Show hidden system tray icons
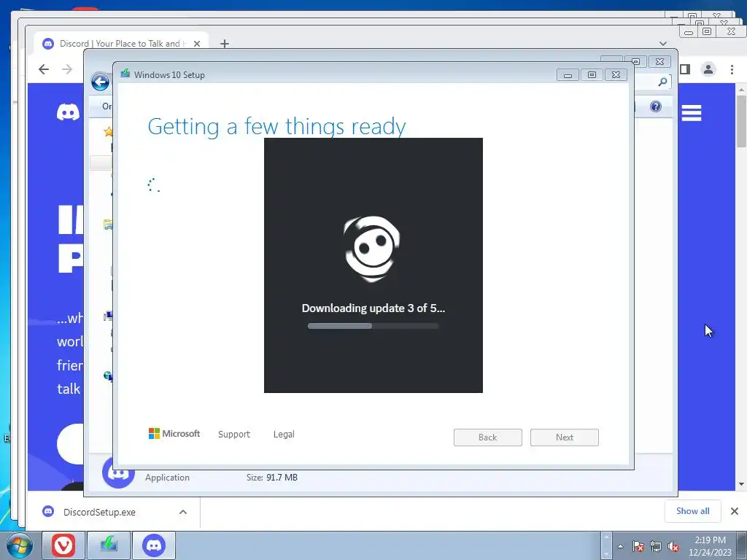The height and width of the screenshot is (560, 747). coord(620,546)
